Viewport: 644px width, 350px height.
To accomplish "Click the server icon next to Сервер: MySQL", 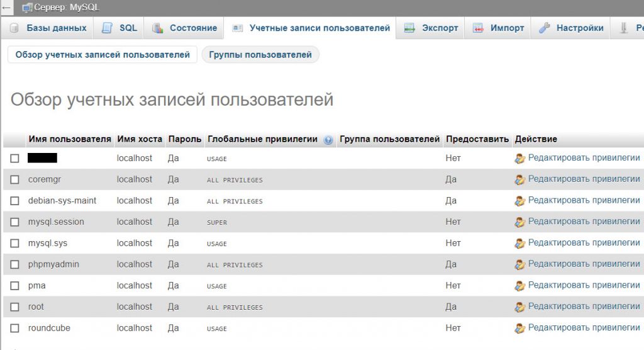I will point(27,8).
